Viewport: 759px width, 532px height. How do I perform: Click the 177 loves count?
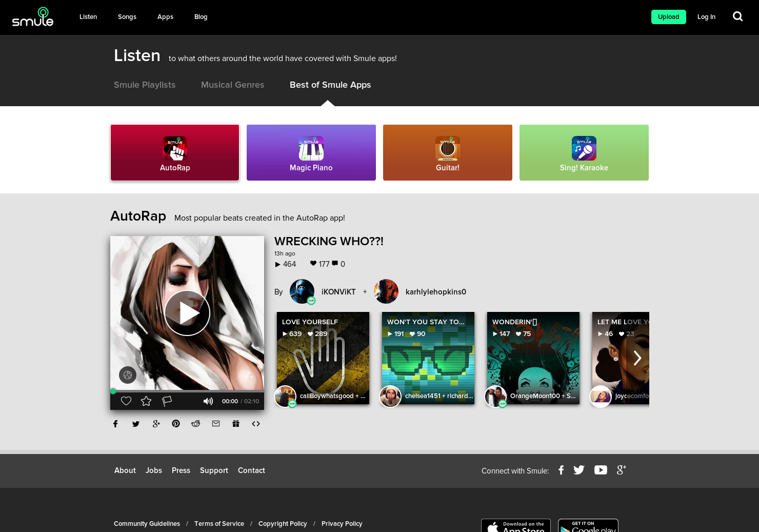(x=320, y=264)
